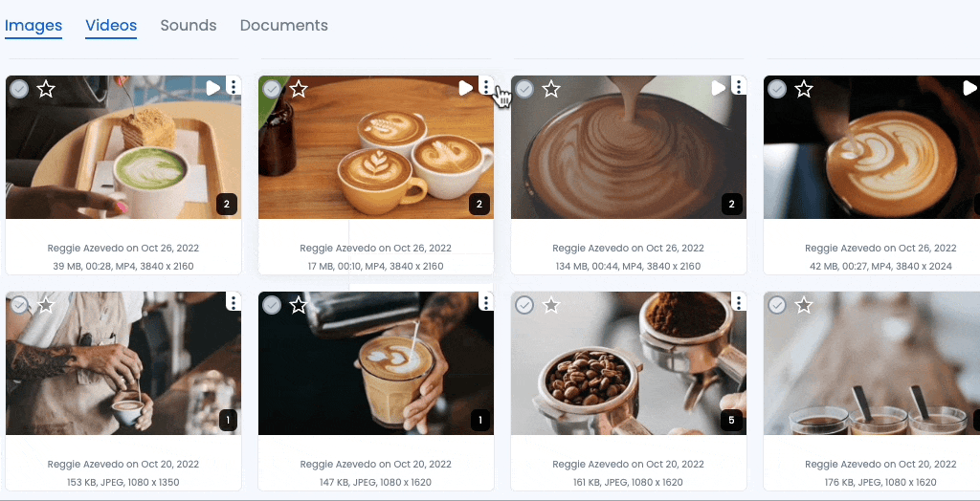Click text "161 KB, JPEG, 1080 x 1620"

coord(628,482)
